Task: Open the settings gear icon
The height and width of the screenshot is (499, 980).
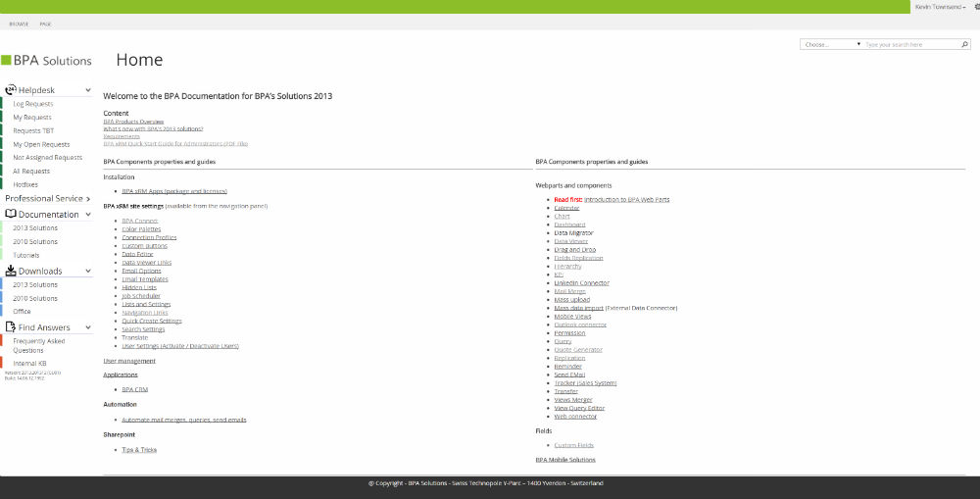Action: [976, 7]
